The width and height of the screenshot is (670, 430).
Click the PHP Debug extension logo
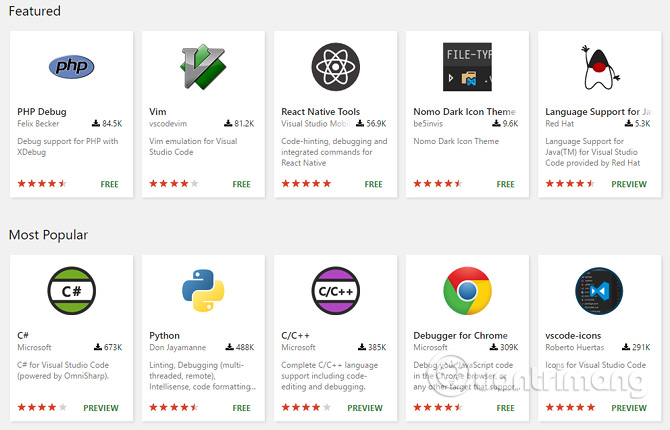tap(70, 67)
